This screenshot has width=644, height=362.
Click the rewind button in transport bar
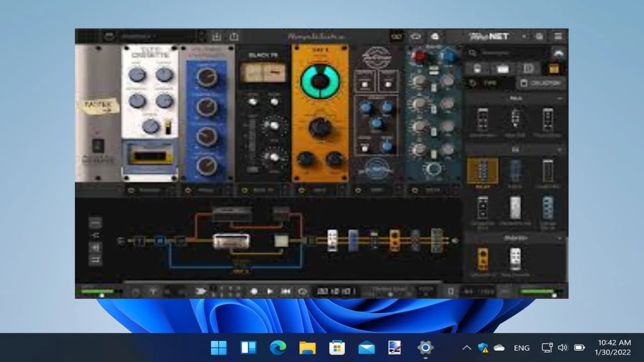point(286,291)
